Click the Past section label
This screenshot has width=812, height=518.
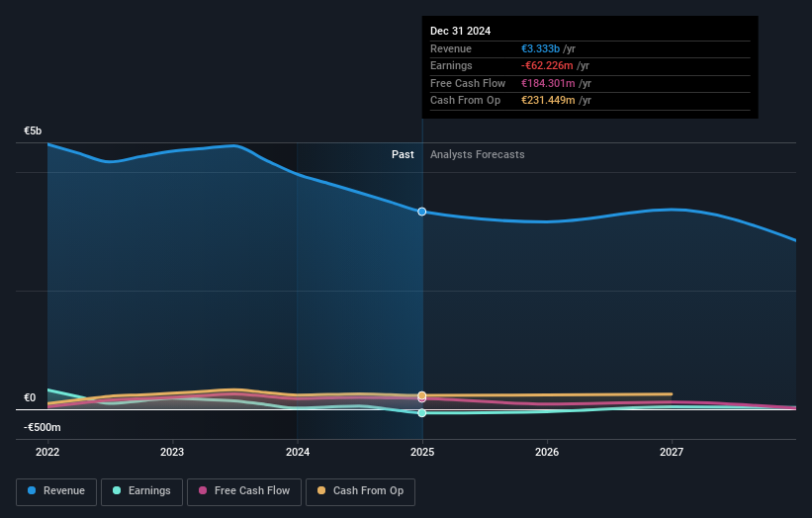pyautogui.click(x=403, y=155)
